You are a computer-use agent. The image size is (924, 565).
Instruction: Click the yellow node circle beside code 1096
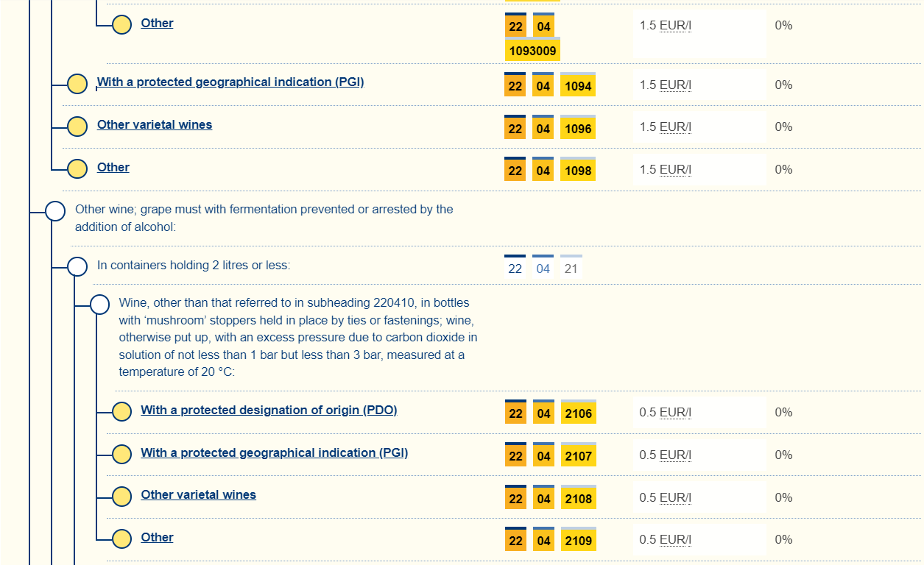point(77,127)
